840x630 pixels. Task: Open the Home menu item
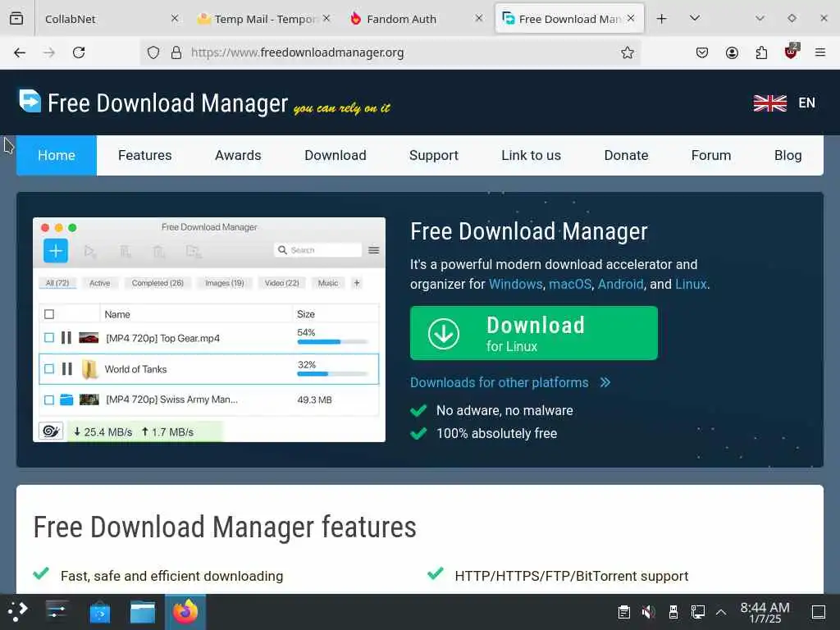(57, 155)
